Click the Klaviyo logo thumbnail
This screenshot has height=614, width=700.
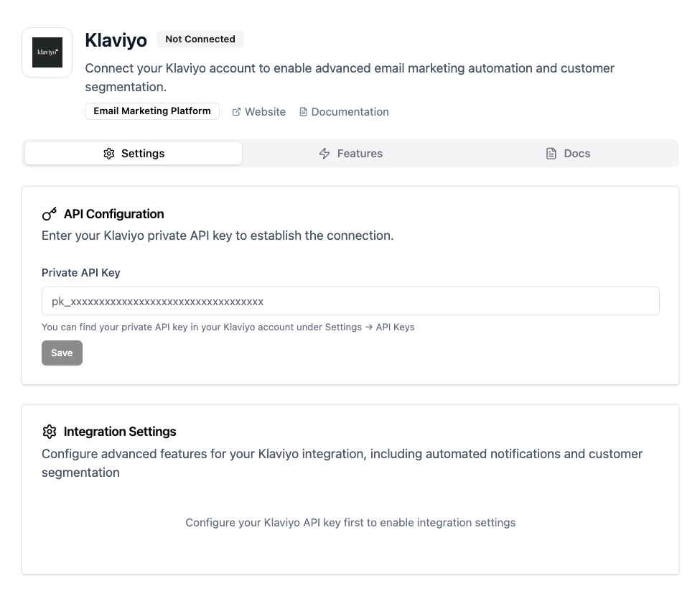tap(47, 52)
